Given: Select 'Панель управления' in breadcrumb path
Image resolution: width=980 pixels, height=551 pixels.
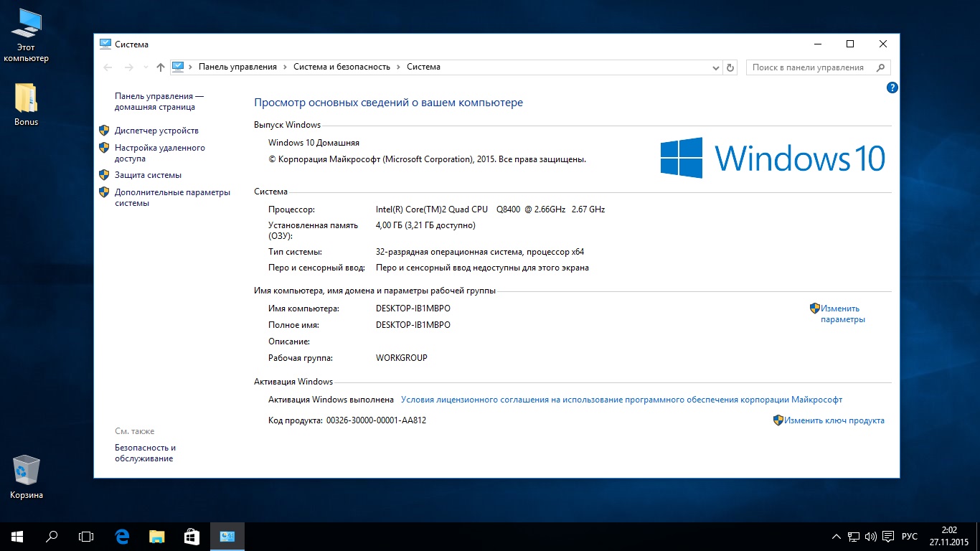Looking at the screenshot, I should tap(237, 67).
